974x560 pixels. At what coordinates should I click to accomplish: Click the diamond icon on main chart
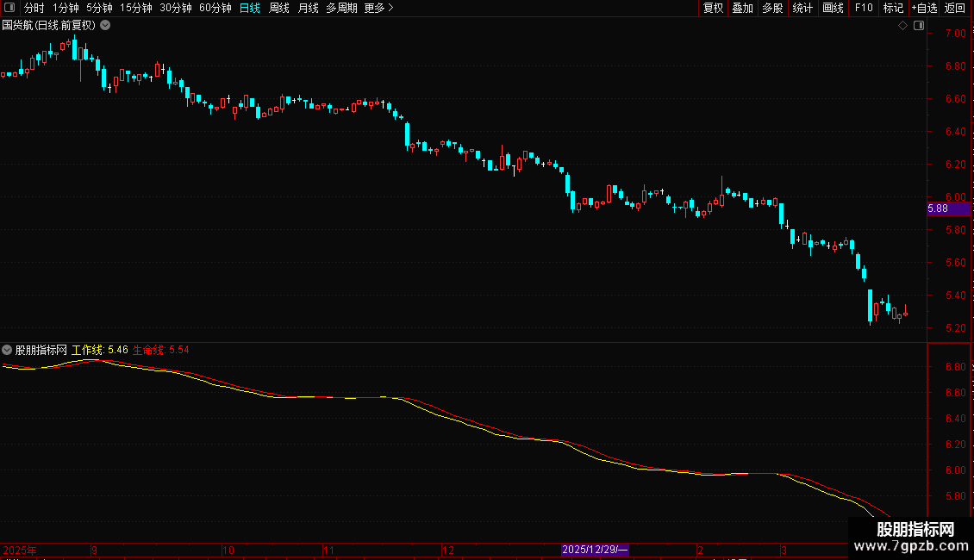[x=903, y=26]
